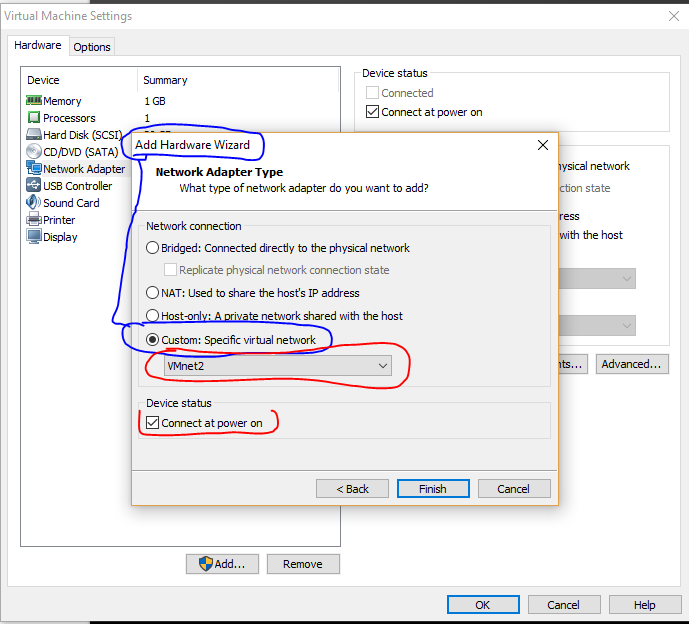This screenshot has width=689, height=624.
Task: Select the USB Controller device icon
Action: (34, 186)
